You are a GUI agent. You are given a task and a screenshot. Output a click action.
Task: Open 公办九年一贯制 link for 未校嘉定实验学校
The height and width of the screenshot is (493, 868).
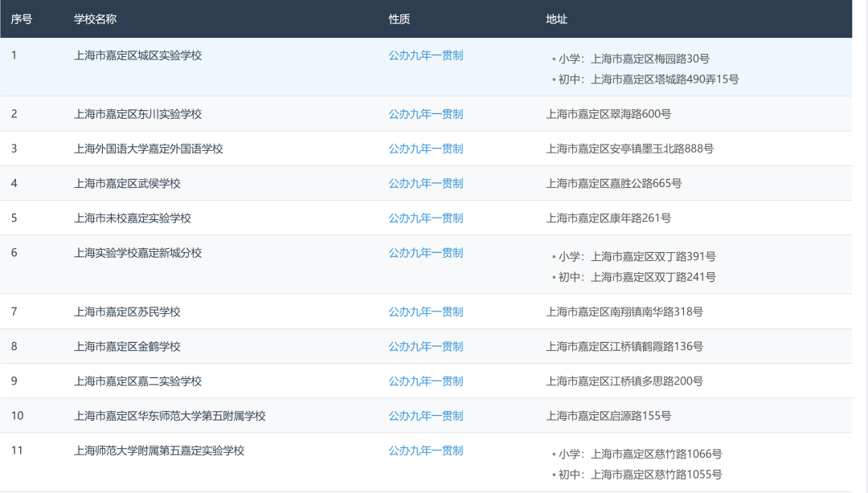426,218
